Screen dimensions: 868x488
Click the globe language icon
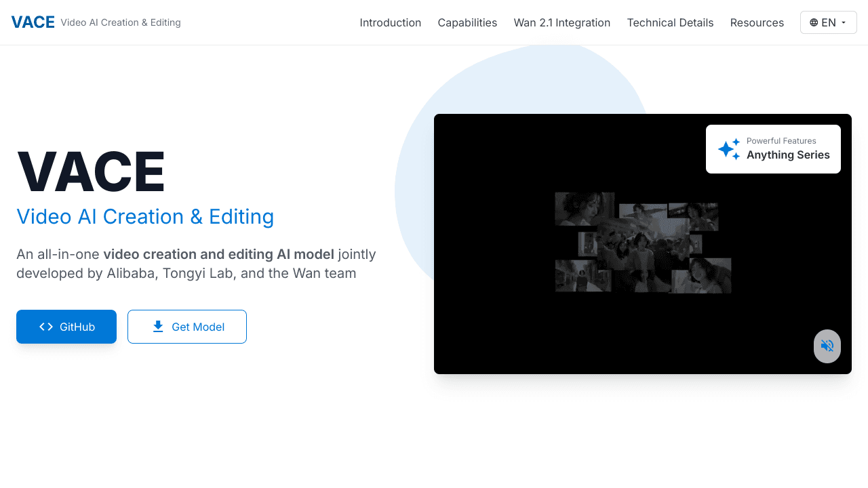point(814,22)
